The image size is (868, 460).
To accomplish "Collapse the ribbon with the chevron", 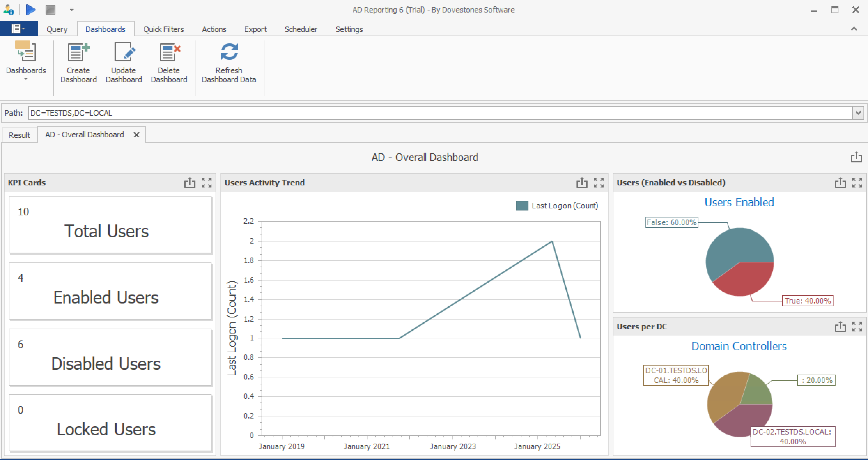I will pos(854,29).
